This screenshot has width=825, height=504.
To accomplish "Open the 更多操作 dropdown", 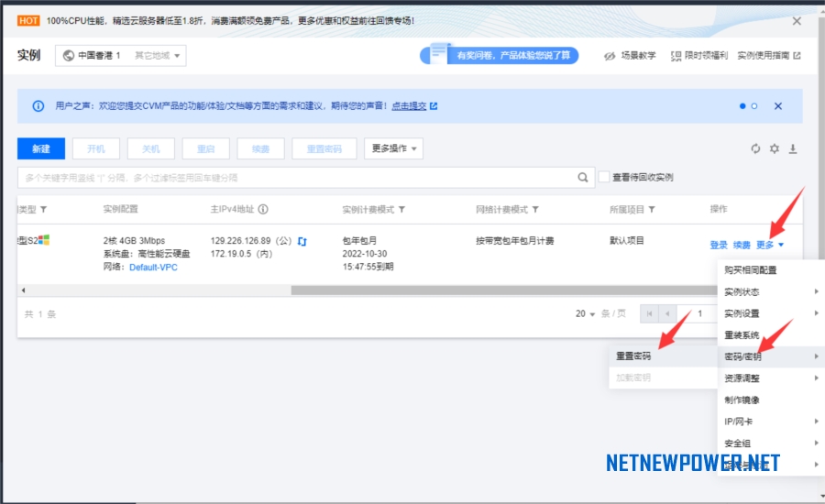I will point(393,148).
